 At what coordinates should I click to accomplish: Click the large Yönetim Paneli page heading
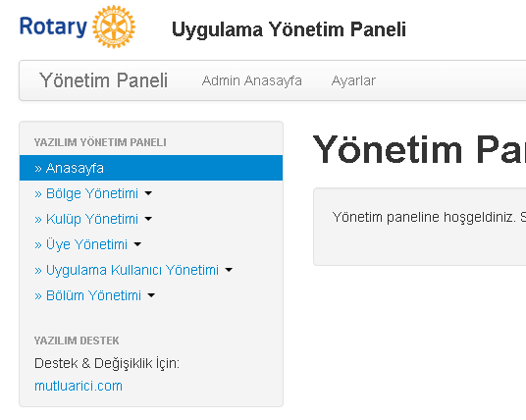click(x=419, y=149)
